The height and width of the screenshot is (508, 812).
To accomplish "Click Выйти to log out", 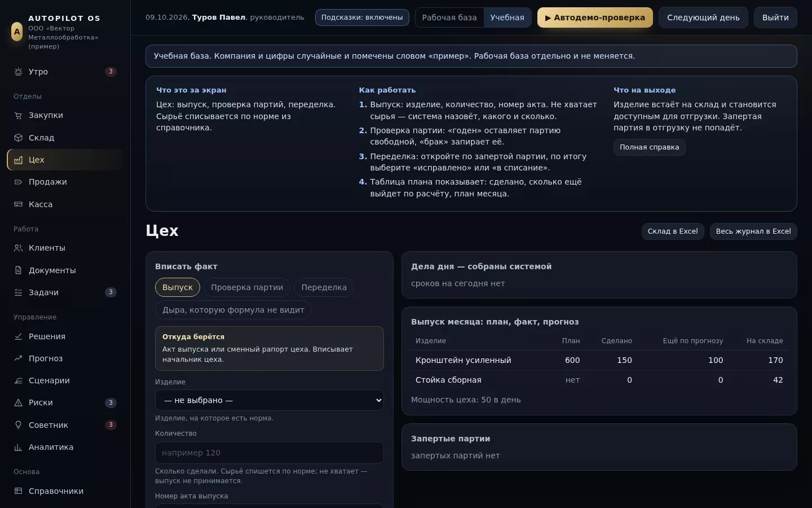I will (x=775, y=17).
